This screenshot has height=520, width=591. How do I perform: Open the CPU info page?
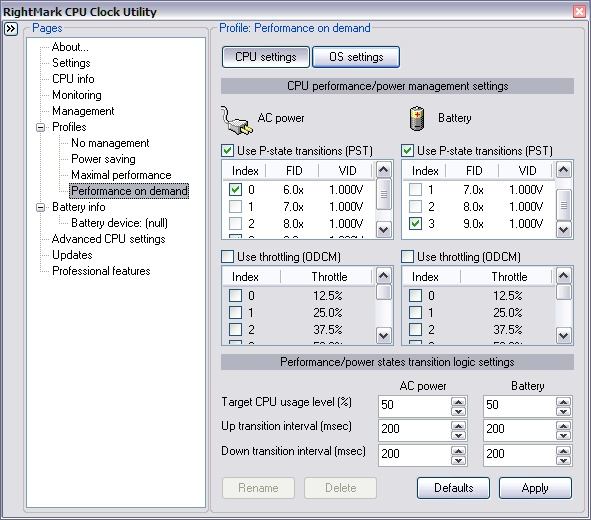pyautogui.click(x=73, y=79)
